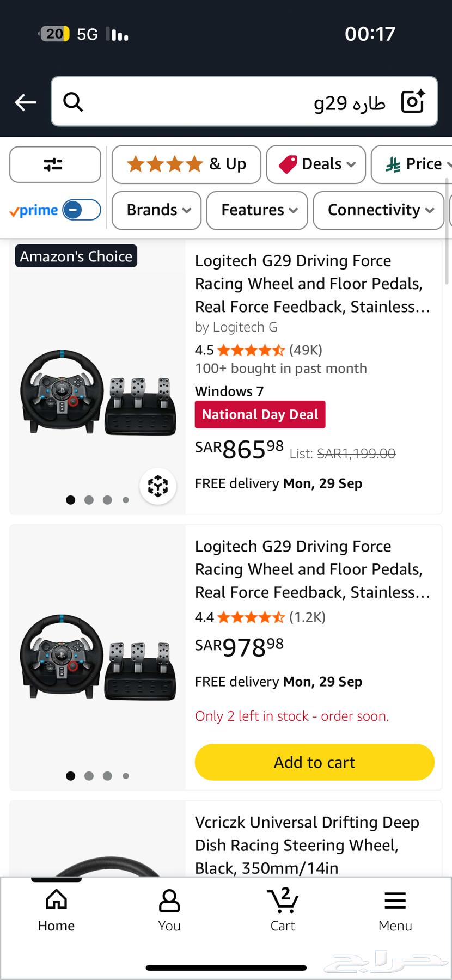Go to the Home tab
This screenshot has width=452, height=980.
[x=56, y=910]
